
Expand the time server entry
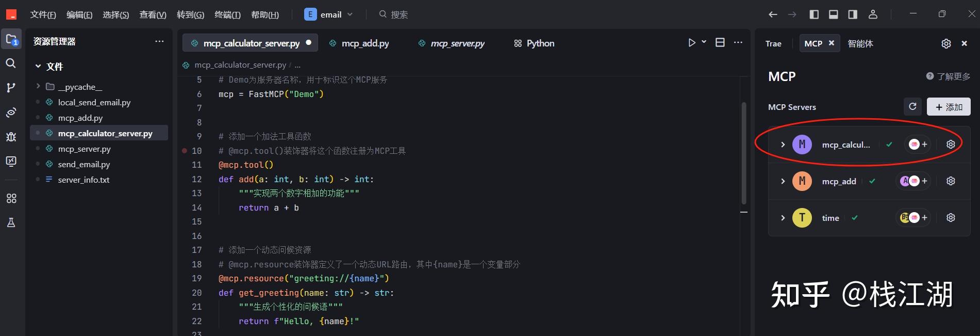[x=783, y=218]
